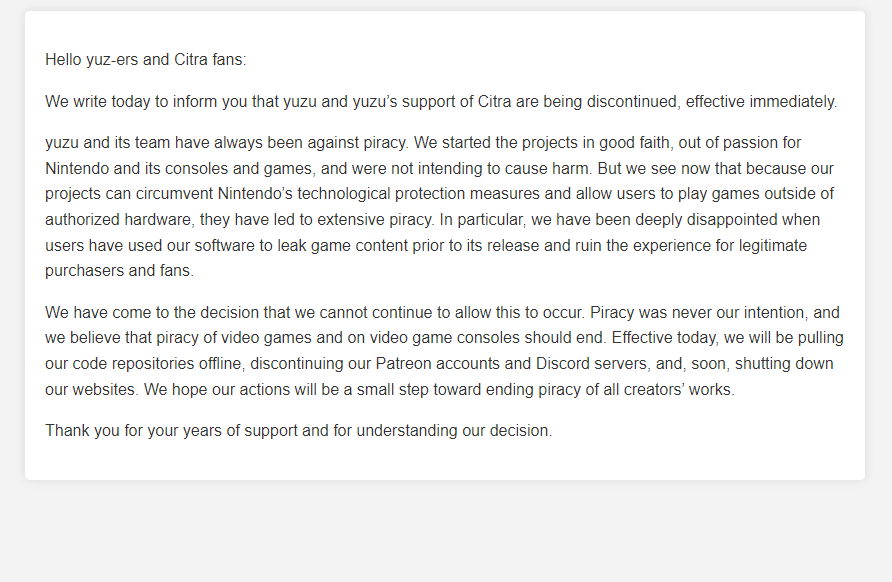This screenshot has height=582, width=892.
Task: Click the line starting 'users have used our software'
Action: click(426, 246)
